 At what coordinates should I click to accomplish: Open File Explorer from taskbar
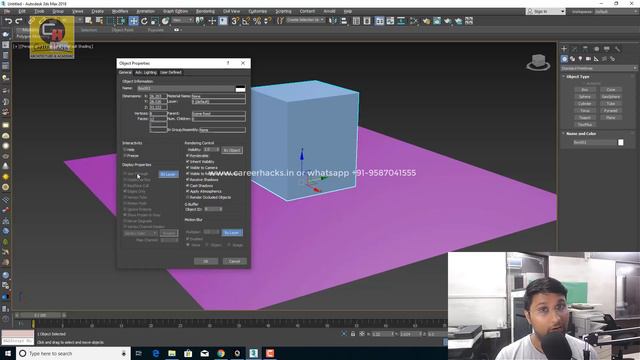[172, 353]
